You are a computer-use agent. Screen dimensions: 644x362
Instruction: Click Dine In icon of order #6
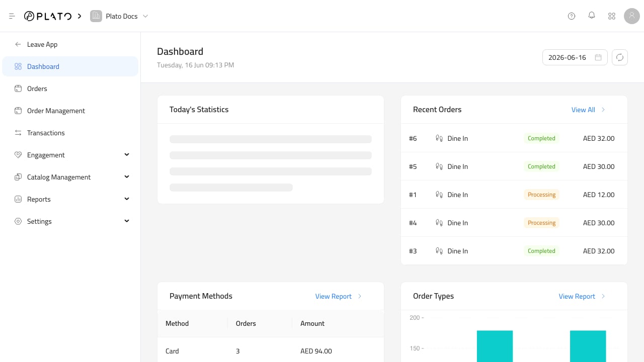[439, 138]
